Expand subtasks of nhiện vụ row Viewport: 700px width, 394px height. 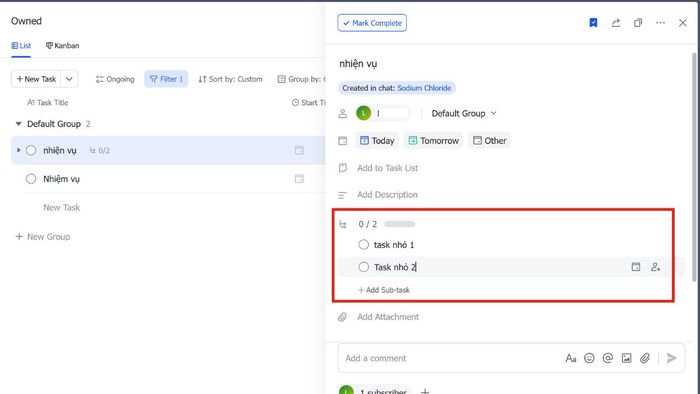pyautogui.click(x=18, y=150)
